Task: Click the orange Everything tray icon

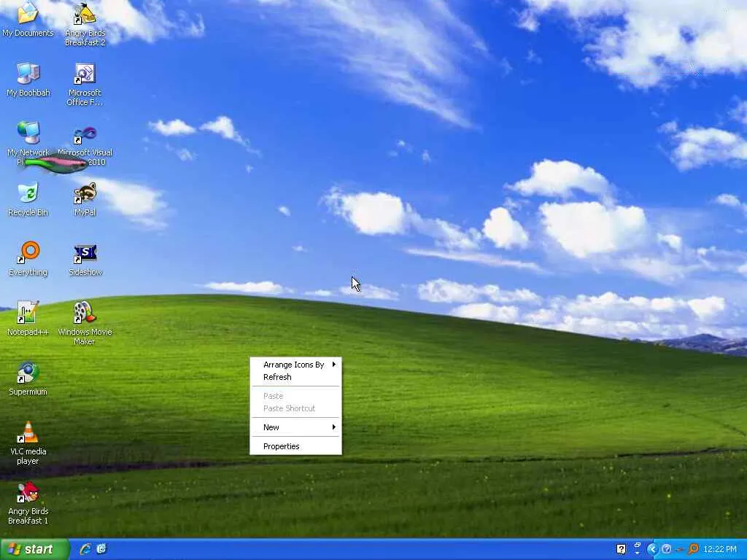Action: pos(693,549)
